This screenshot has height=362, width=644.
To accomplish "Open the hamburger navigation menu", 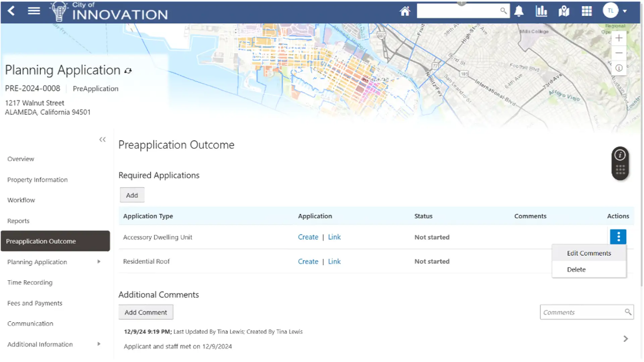I will pyautogui.click(x=34, y=11).
